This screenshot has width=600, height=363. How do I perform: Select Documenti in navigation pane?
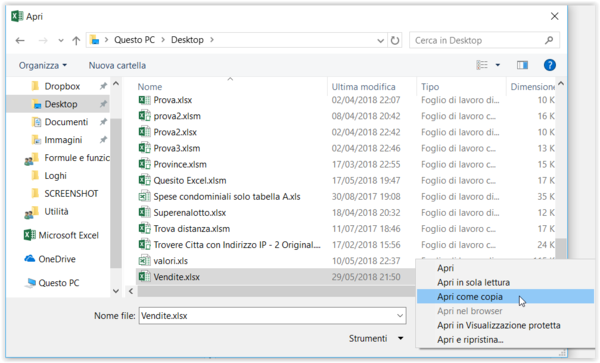(66, 122)
